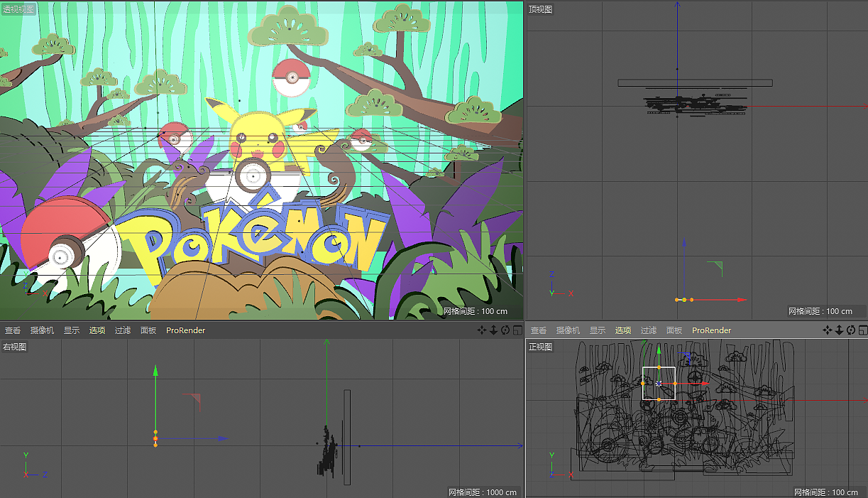Screen dimensions: 868x498
Task: Click the green Y-axis arrow of the right view gizmo
Action: point(155,370)
